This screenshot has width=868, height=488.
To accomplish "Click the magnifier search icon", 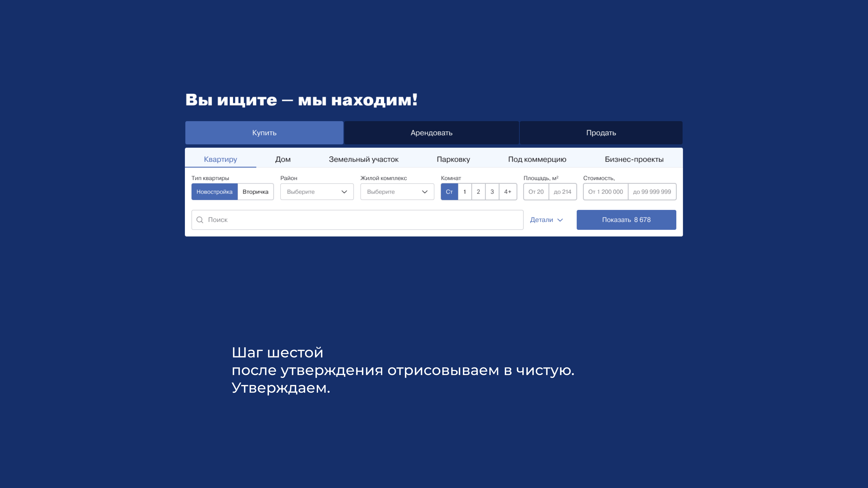I will [x=200, y=220].
